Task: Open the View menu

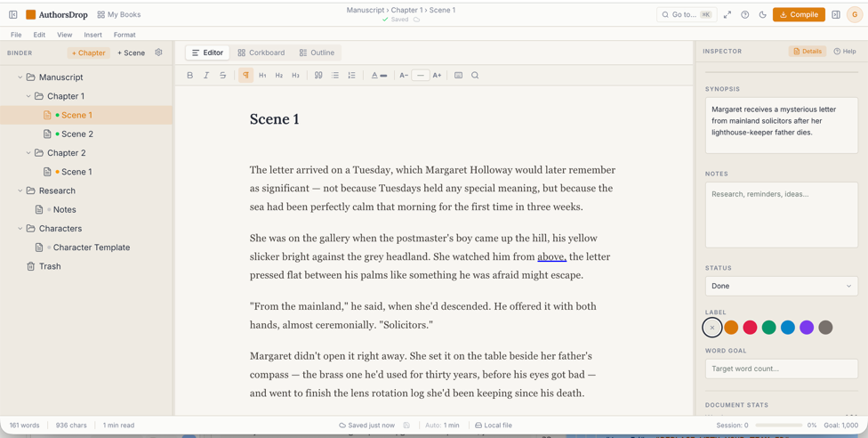Action: (65, 35)
